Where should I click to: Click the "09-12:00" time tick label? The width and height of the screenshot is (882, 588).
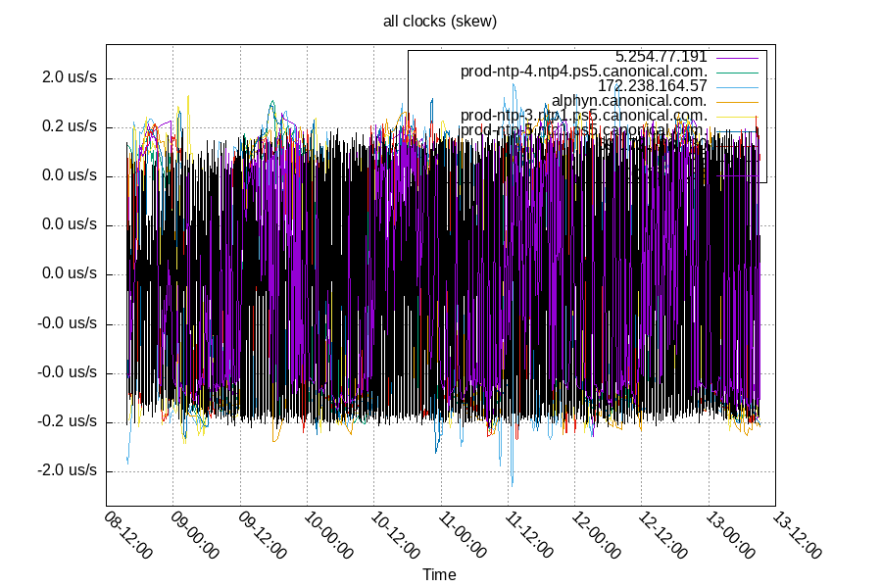pyautogui.click(x=263, y=535)
